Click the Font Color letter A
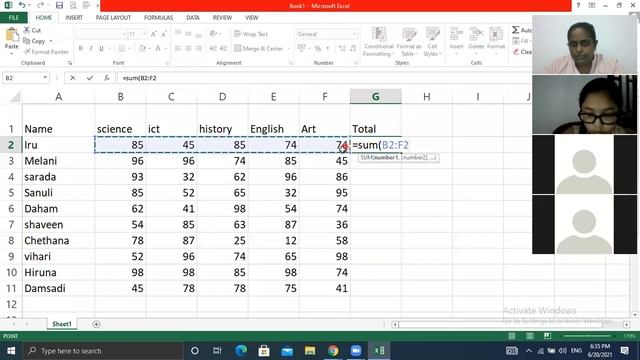Viewport: 640px width, 360px height. tap(158, 49)
